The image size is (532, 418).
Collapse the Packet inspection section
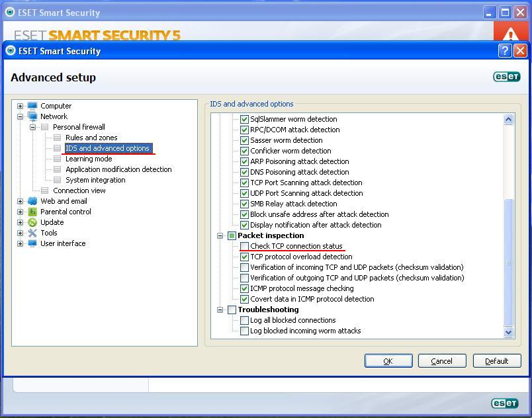(220, 235)
